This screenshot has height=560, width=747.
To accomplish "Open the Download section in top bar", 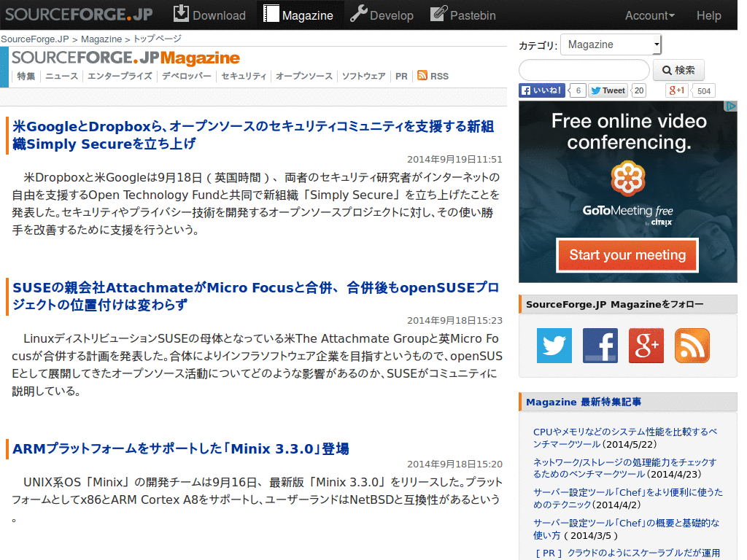I will click(209, 15).
